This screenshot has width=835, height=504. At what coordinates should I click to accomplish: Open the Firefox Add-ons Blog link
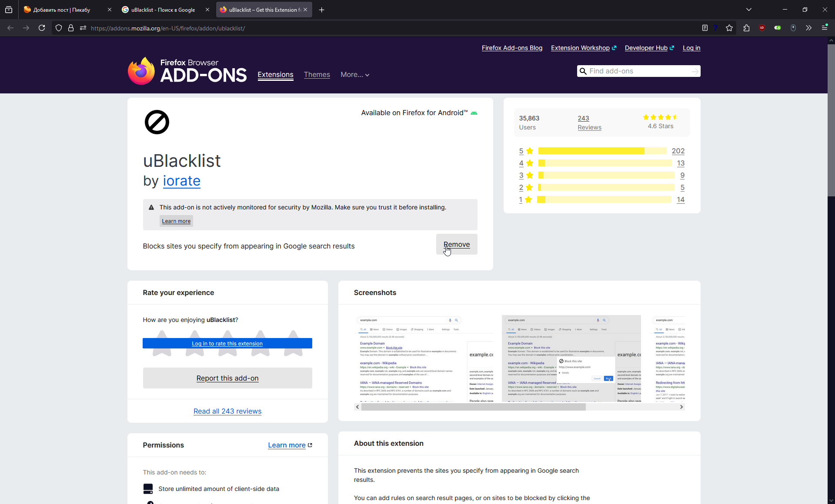(x=512, y=48)
